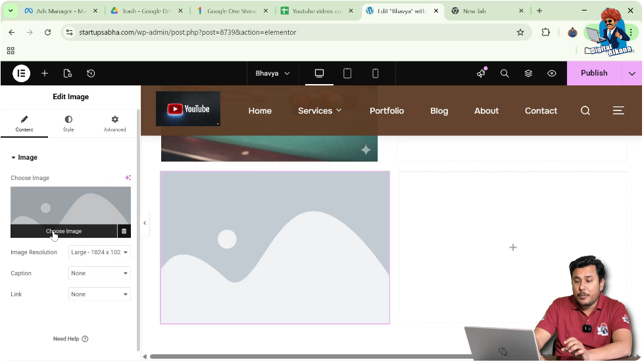Click the Publish button
This screenshot has width=644, height=362.
[x=594, y=73]
